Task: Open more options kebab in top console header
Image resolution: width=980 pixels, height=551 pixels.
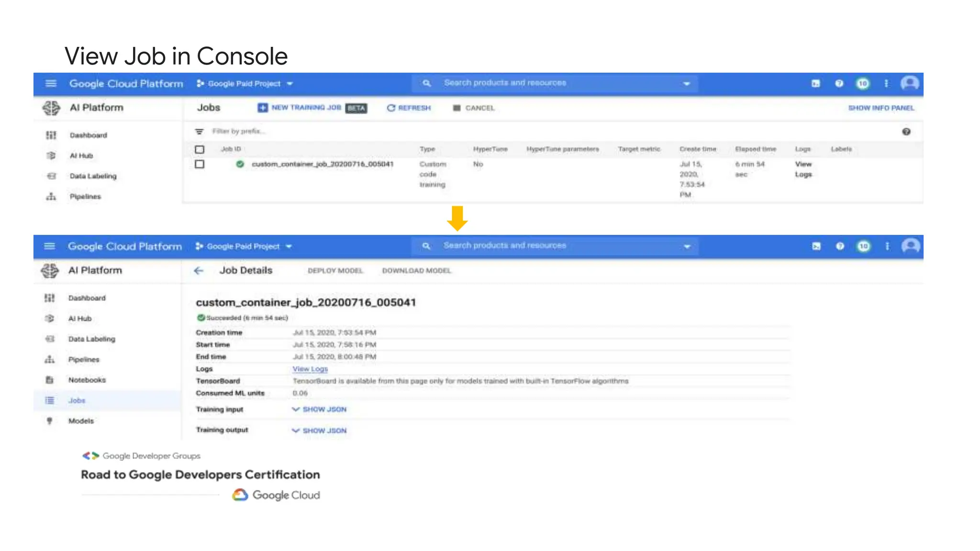Action: pos(886,84)
